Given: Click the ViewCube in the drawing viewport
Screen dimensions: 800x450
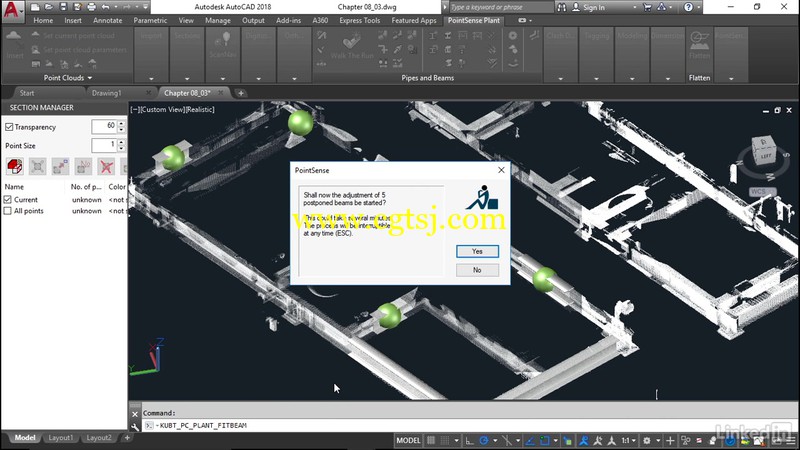Looking at the screenshot, I should pos(764,149).
